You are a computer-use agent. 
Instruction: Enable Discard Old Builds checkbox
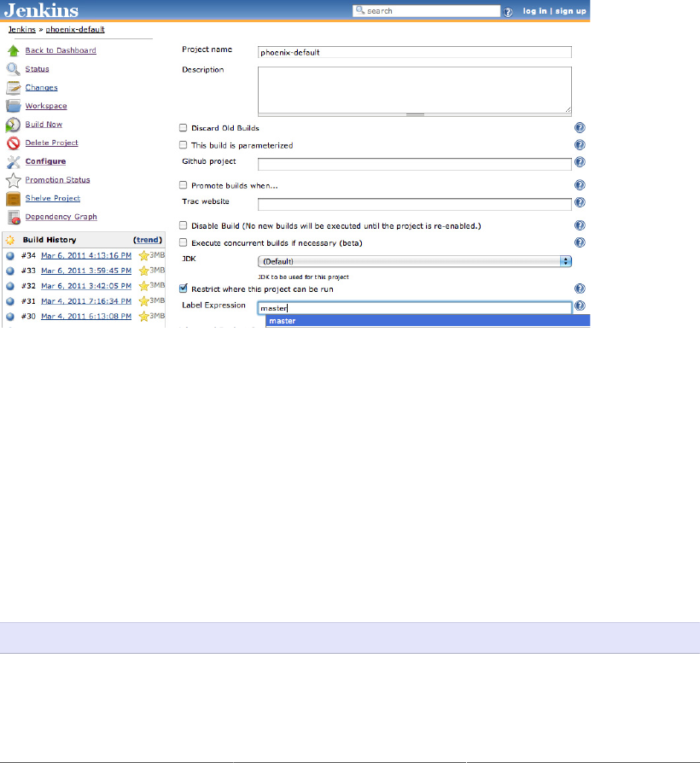[x=183, y=127]
